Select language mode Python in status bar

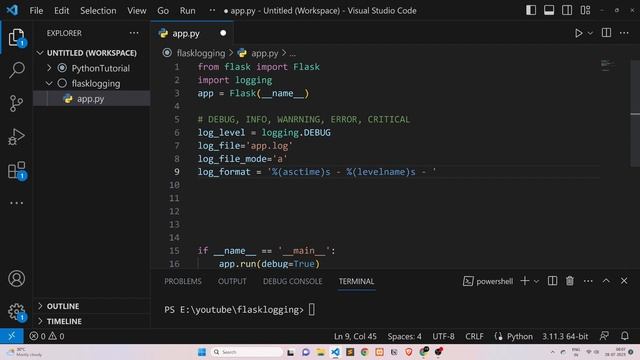pos(519,336)
